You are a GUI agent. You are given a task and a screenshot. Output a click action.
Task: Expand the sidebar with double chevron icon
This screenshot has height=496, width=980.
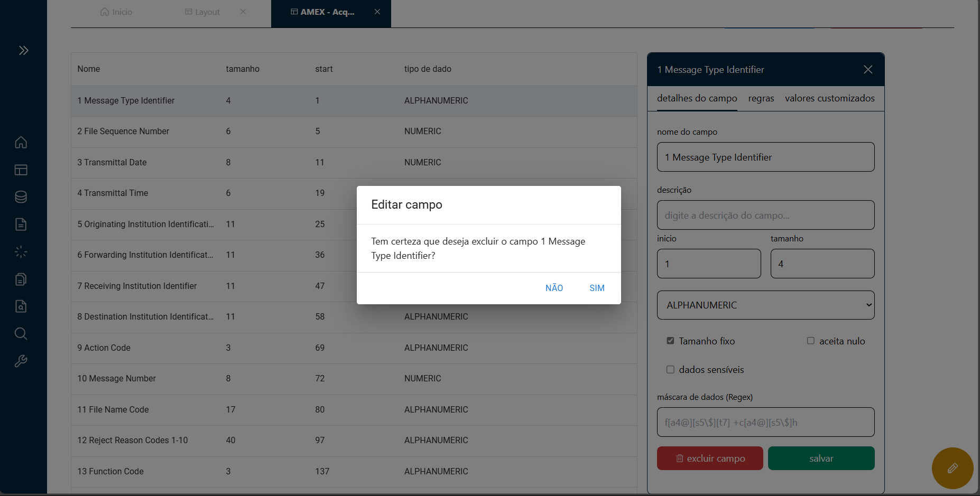(23, 51)
